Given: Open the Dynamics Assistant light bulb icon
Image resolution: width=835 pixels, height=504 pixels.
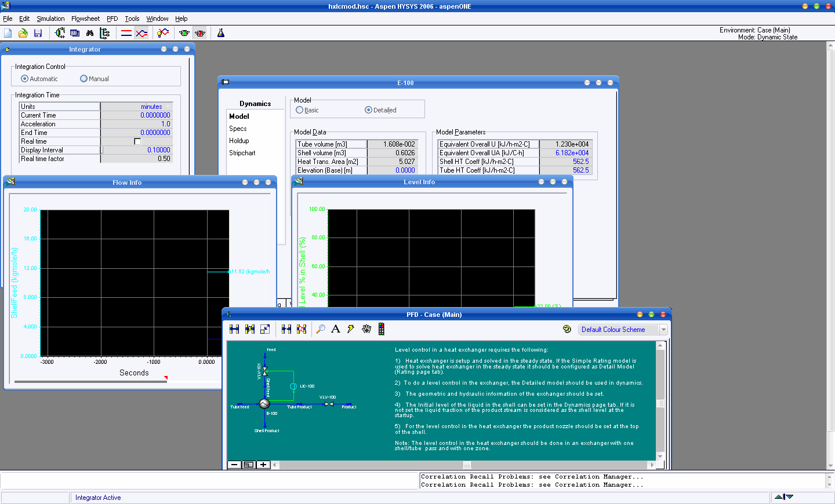Looking at the screenshot, I should (163, 34).
